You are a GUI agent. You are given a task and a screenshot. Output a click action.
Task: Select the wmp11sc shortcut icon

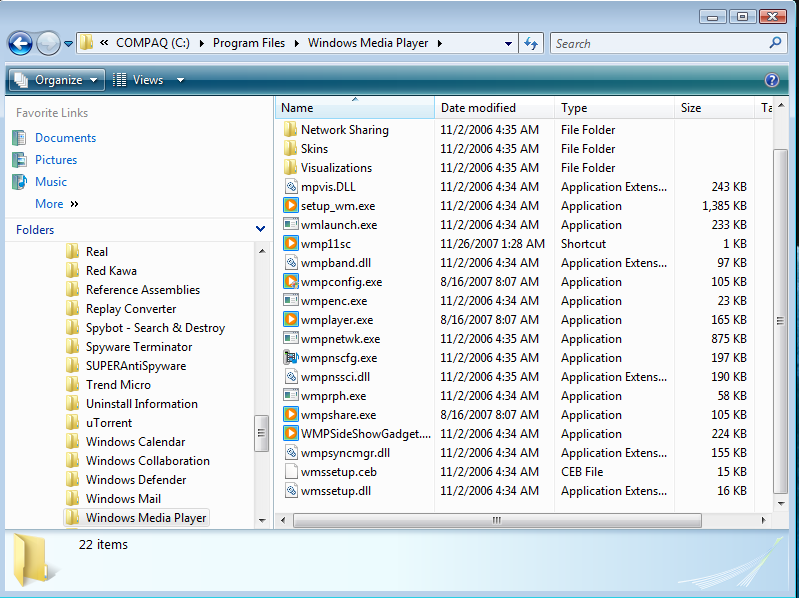click(290, 243)
